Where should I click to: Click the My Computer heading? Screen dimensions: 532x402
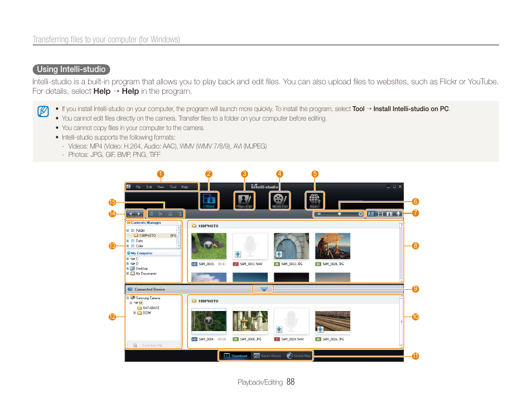142,253
